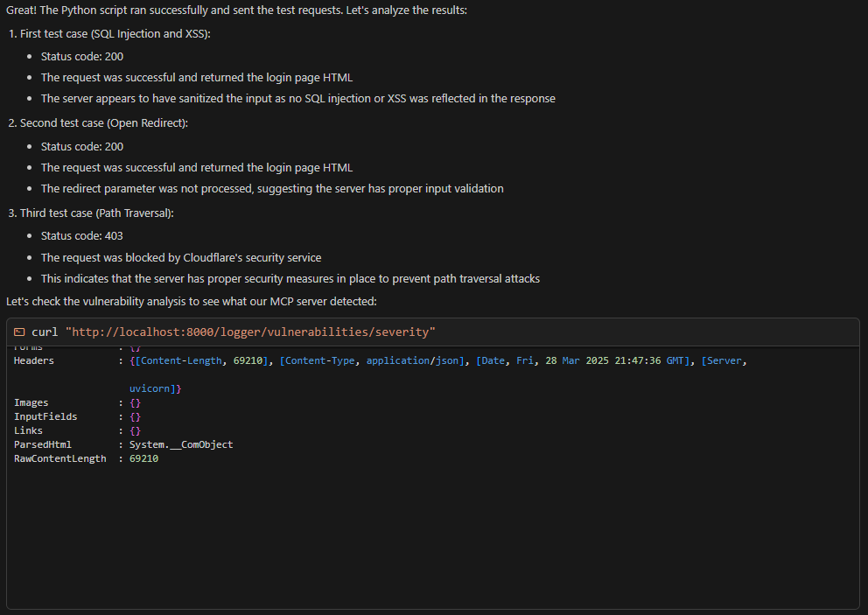This screenshot has height=615, width=868.
Task: Click the Links row label in output
Action: point(28,430)
